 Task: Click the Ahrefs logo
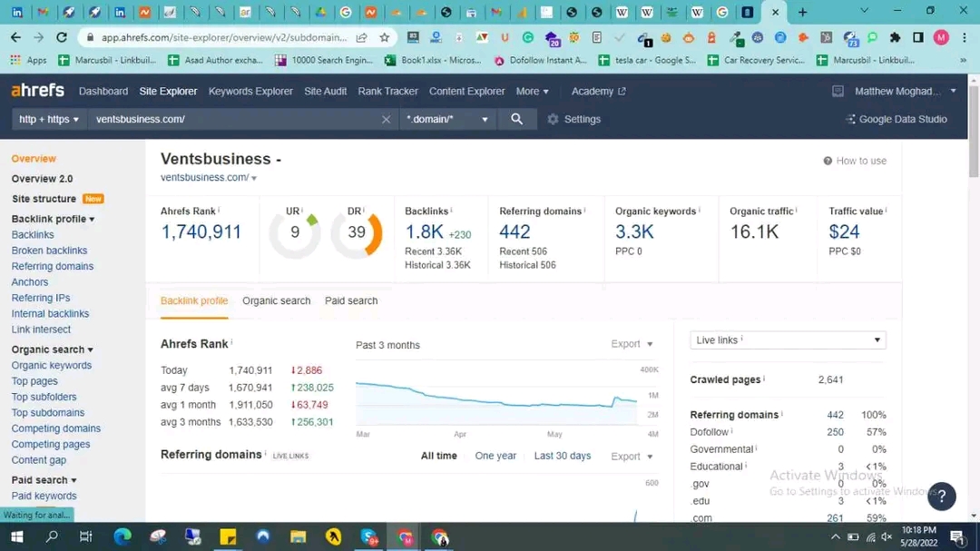coord(37,91)
